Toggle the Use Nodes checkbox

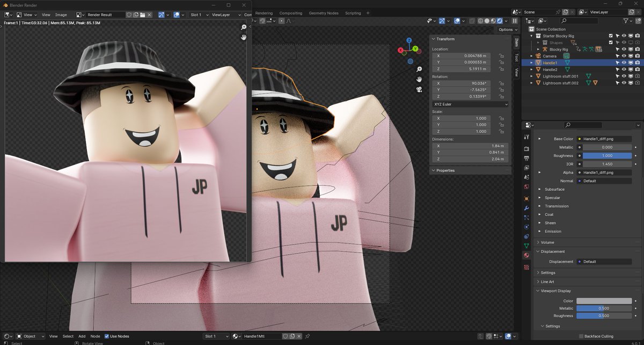click(107, 336)
